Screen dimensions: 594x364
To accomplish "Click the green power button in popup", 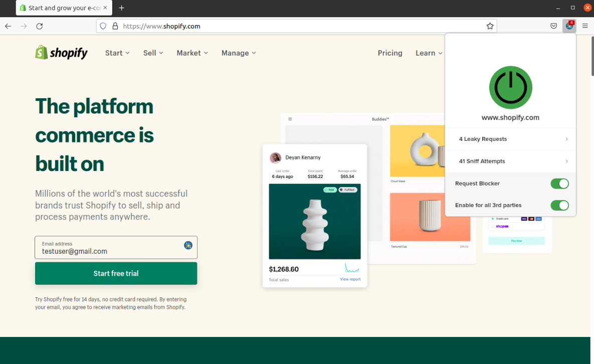I will (x=510, y=88).
